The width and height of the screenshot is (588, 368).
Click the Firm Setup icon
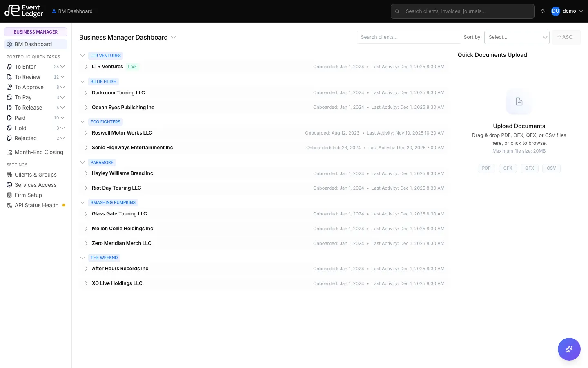pos(9,195)
